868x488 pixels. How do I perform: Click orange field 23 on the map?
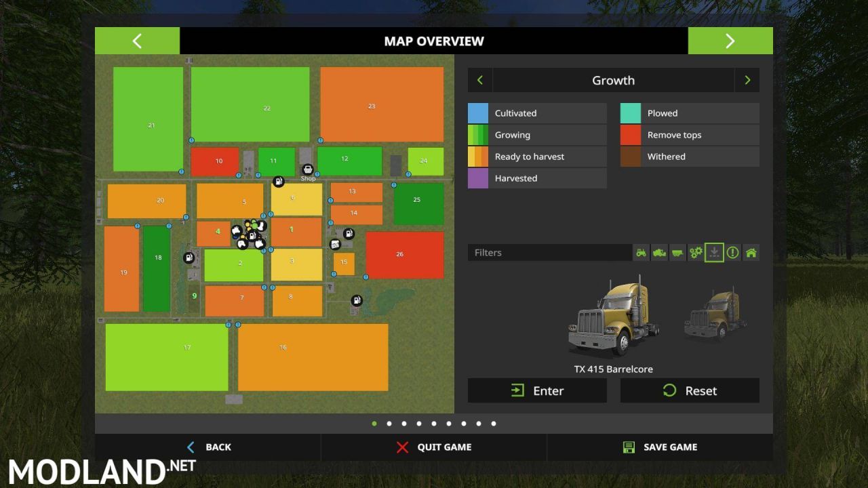point(382,104)
